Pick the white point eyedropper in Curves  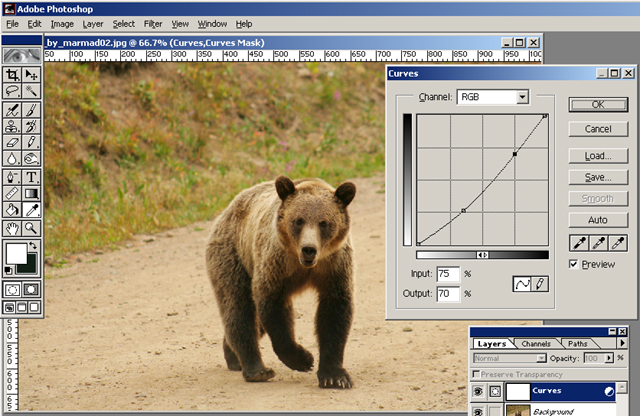tap(618, 243)
